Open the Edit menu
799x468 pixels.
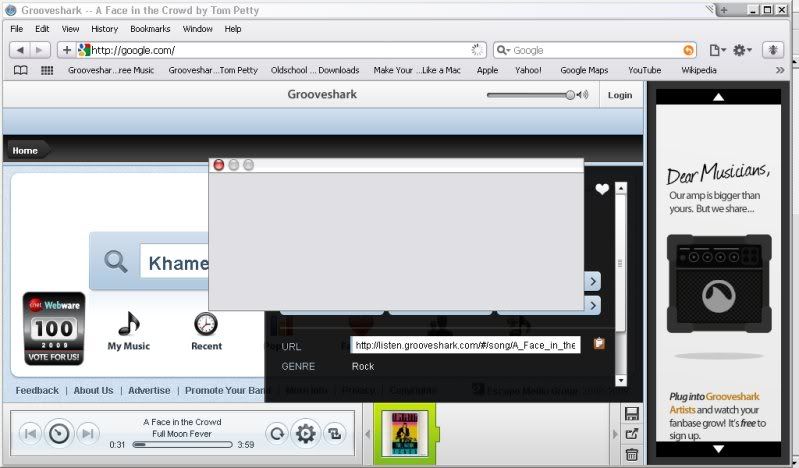(42, 29)
